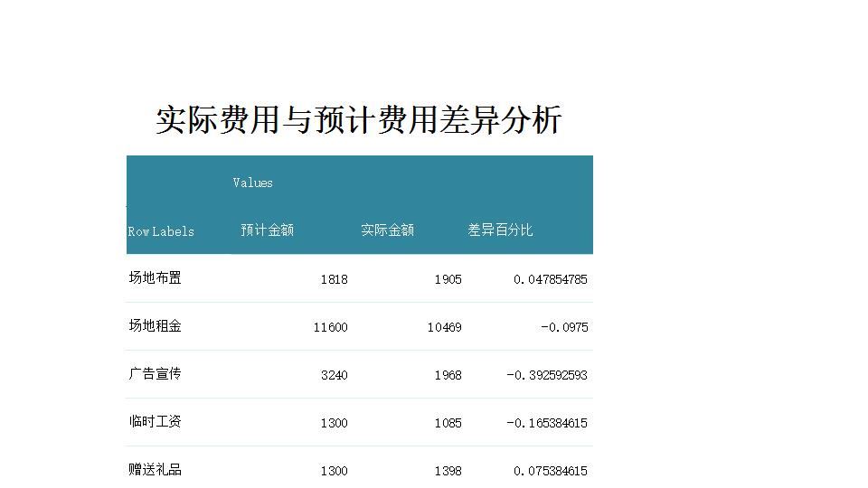Select the actual amount 1398

[448, 471]
